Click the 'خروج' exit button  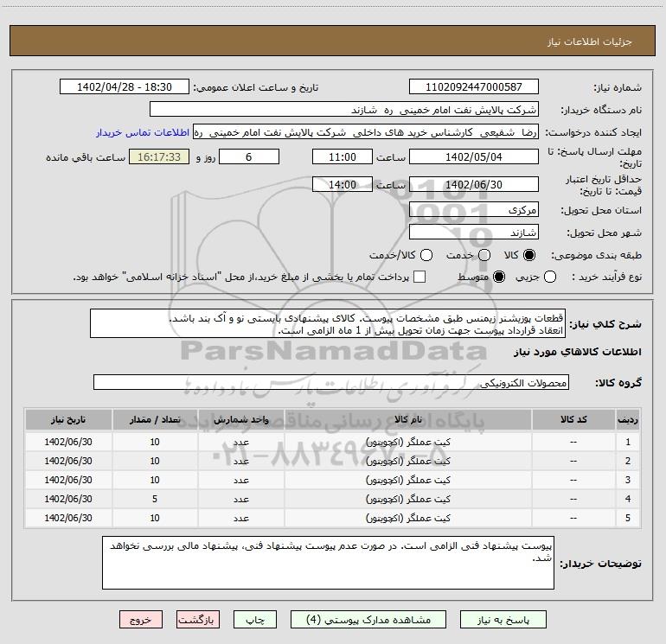pyautogui.click(x=141, y=620)
